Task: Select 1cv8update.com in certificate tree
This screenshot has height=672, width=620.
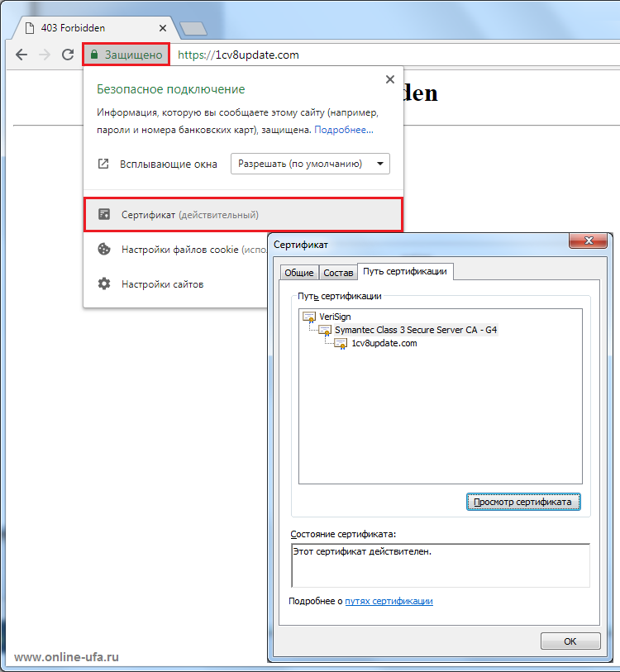Action: tap(384, 343)
